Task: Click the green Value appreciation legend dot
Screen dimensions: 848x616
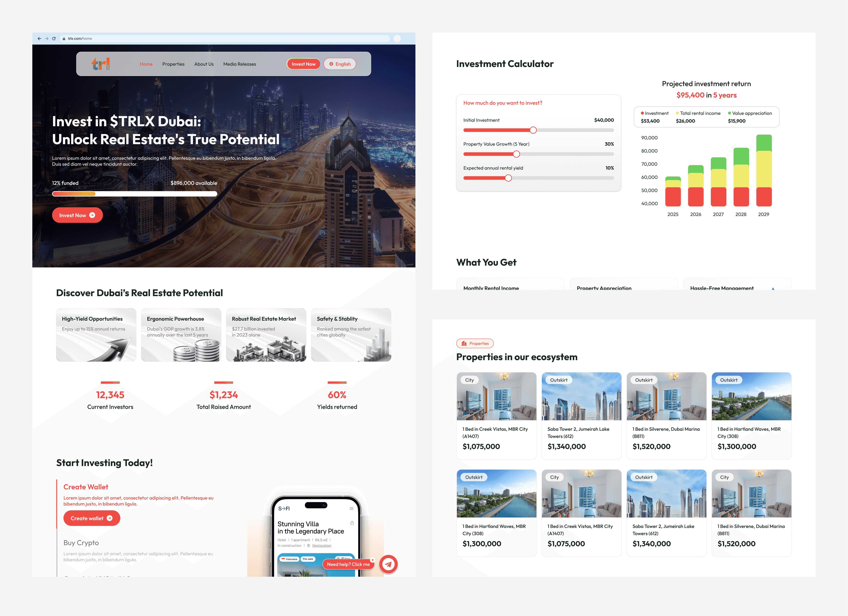Action: 729,113
